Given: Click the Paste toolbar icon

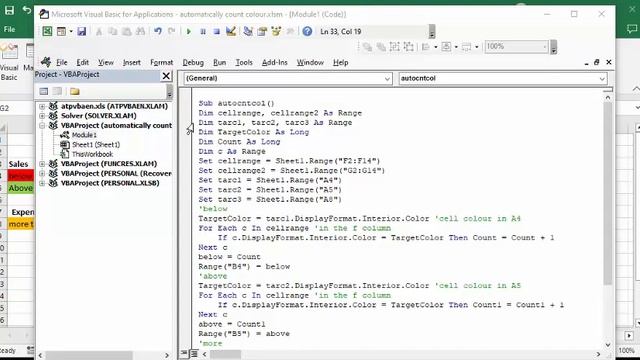Looking at the screenshot, I should [127, 31].
